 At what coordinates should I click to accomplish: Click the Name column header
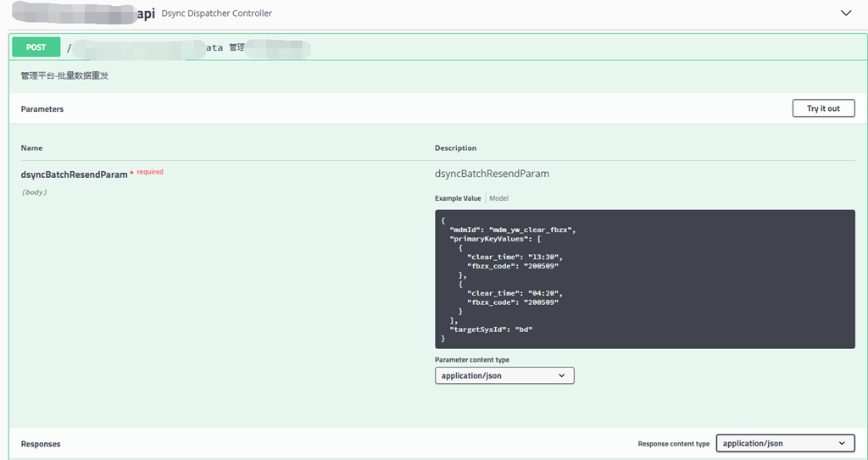31,148
